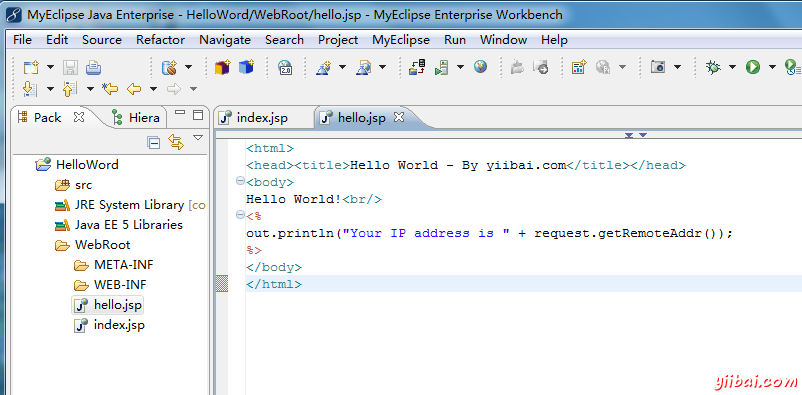
Task: Close the hello.jsp editor tab
Action: point(398,117)
